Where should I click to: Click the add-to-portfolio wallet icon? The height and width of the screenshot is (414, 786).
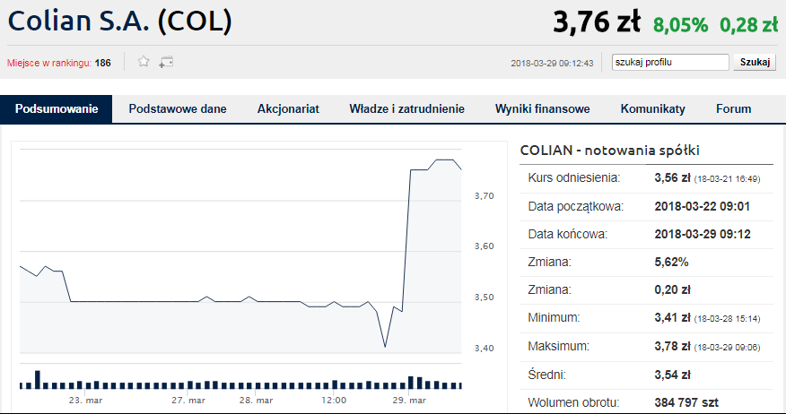tap(166, 62)
